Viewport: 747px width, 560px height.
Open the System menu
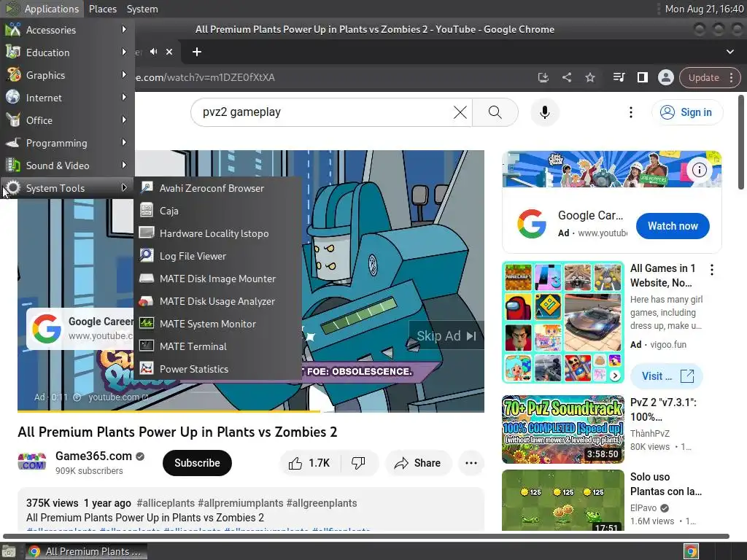click(x=142, y=9)
